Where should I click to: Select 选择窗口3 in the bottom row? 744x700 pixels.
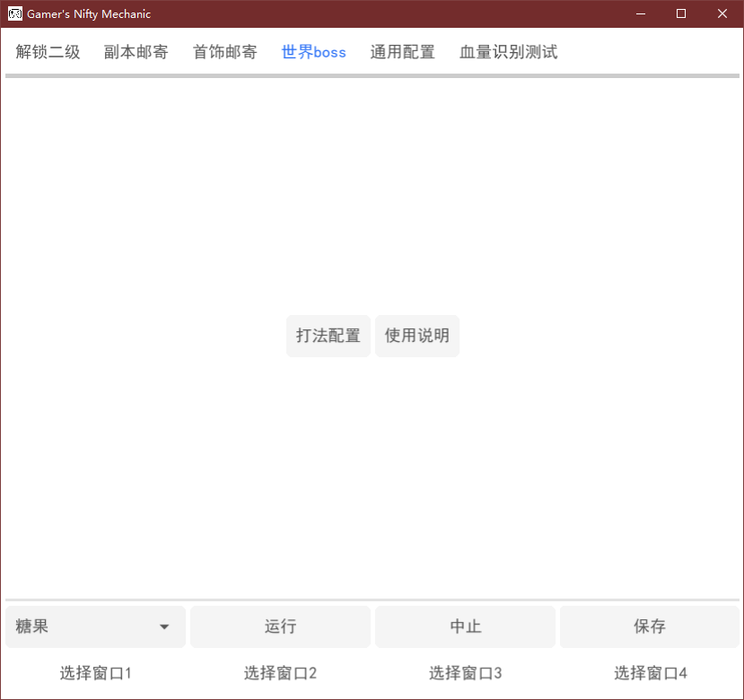[x=465, y=673]
